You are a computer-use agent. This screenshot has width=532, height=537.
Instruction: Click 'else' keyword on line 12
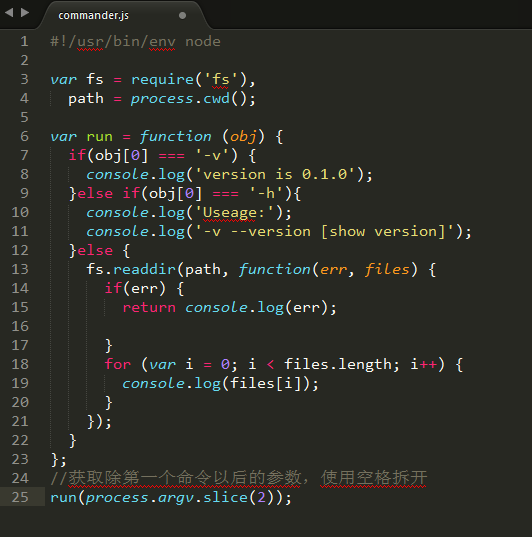click(x=95, y=250)
